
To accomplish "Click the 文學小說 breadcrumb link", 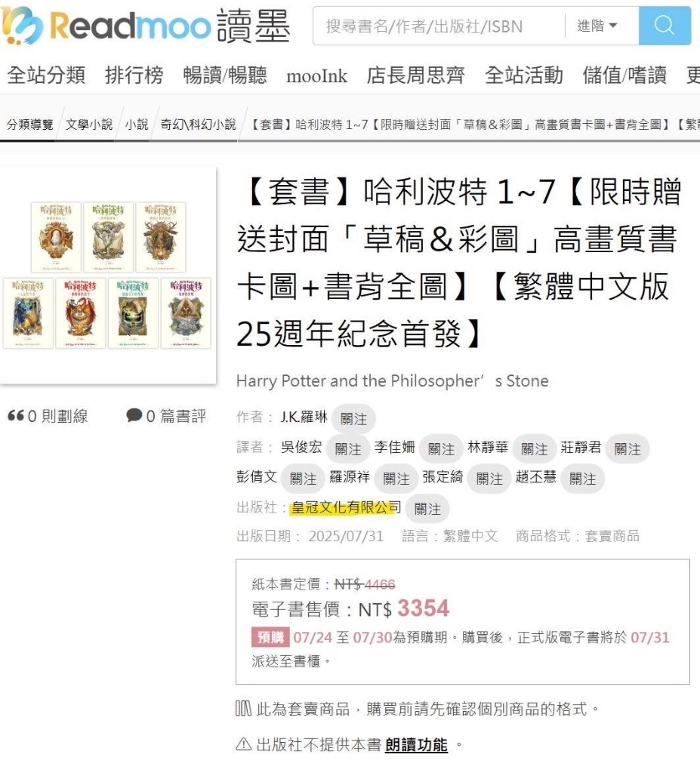I will tap(89, 125).
